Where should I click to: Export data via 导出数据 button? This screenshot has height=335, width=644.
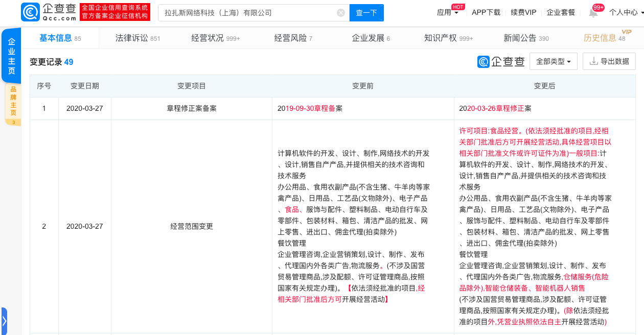(609, 61)
